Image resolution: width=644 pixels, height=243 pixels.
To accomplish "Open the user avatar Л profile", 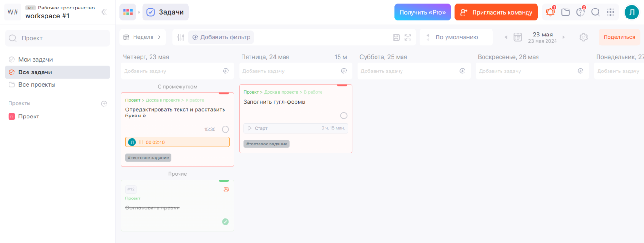I will click(x=632, y=12).
